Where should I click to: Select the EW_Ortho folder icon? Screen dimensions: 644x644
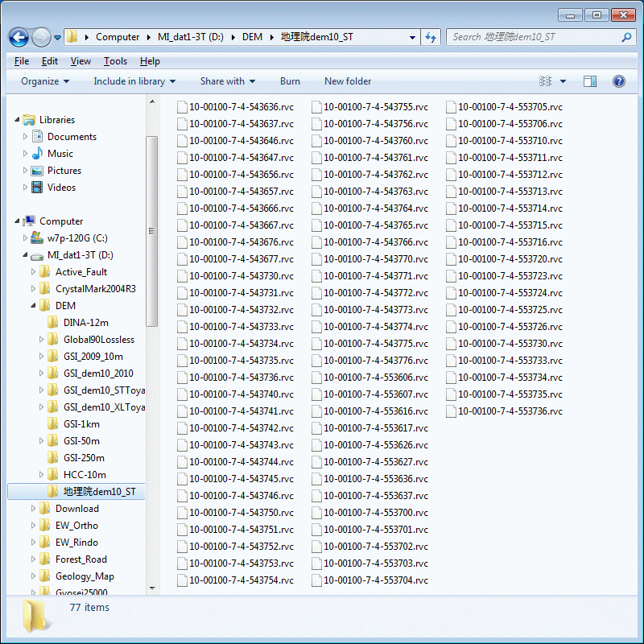coord(45,526)
